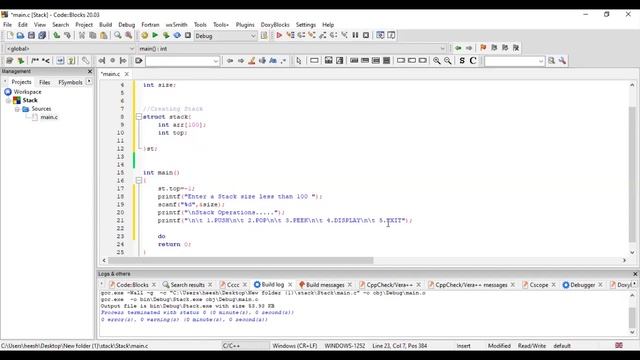Viewport: 640px width, 360px height.
Task: Close the Logs & others panel
Action: pyautogui.click(x=635, y=274)
